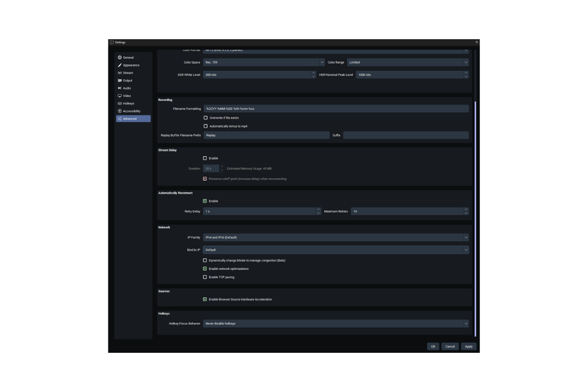Click the Stream Delay section heading
Image resolution: width=588 pixels, height=392 pixels.
coord(167,150)
